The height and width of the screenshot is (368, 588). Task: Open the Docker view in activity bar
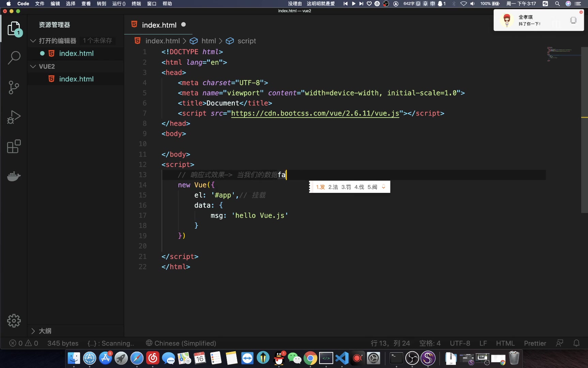click(14, 176)
